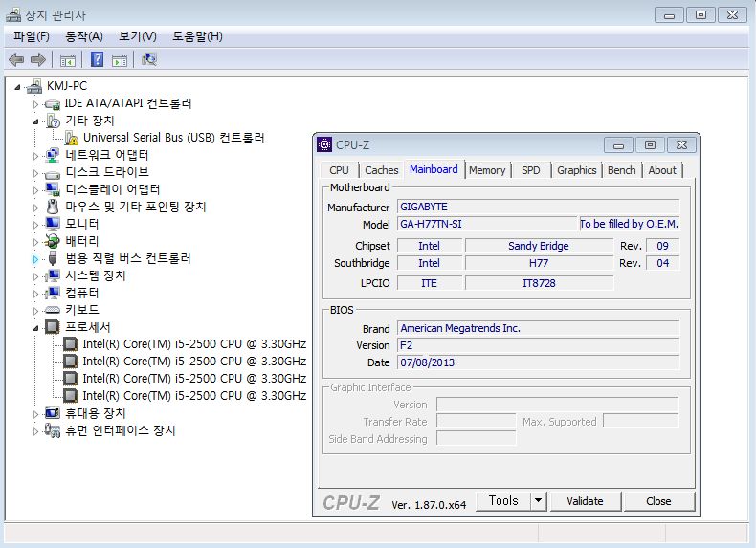The width and height of the screenshot is (756, 548).
Task: Click the scan for hardware changes toolbar icon
Action: tap(149, 59)
